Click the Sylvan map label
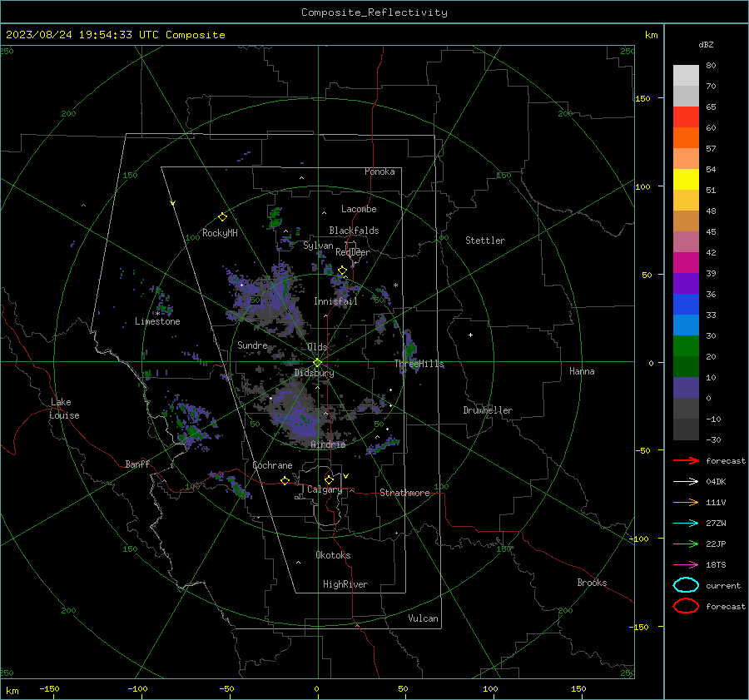The image size is (749, 700). tap(318, 246)
